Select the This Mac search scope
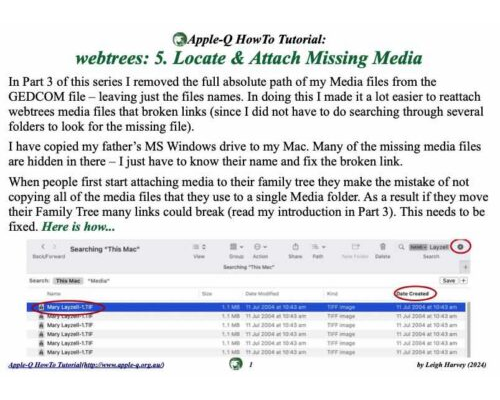Image resolution: width=500 pixels, height=400 pixels. click(68, 281)
